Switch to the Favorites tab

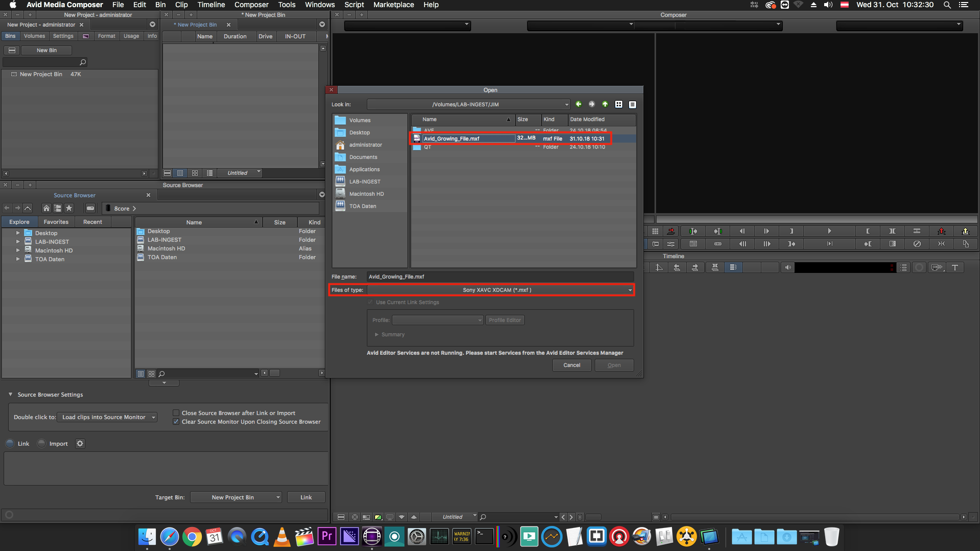coord(56,222)
